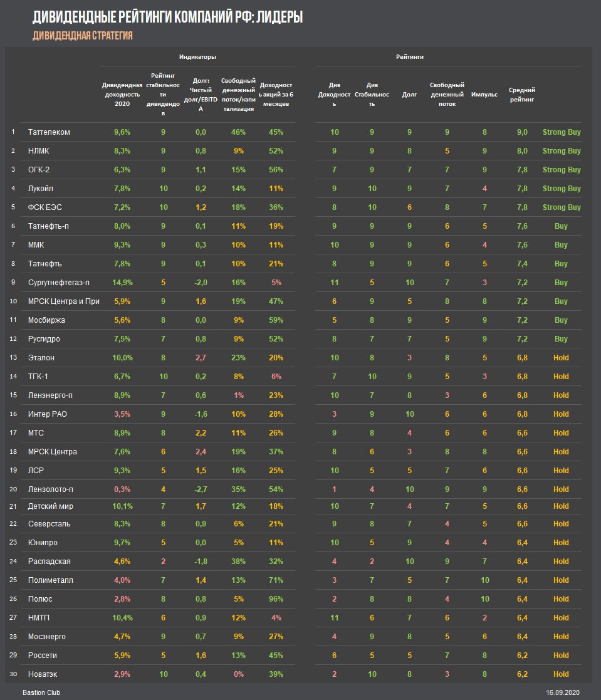Select the 'Рейтинги' group heading
This screenshot has width=601, height=700.
tap(409, 56)
